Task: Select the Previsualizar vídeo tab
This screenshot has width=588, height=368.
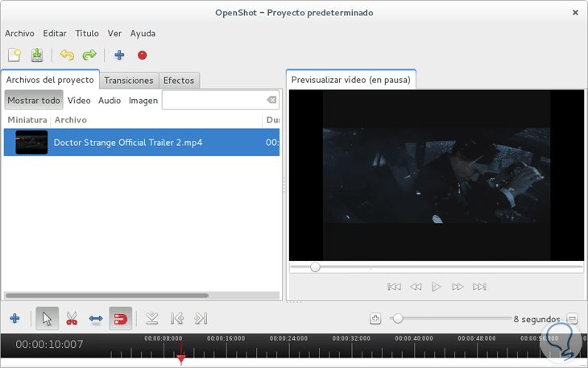Action: coord(351,80)
